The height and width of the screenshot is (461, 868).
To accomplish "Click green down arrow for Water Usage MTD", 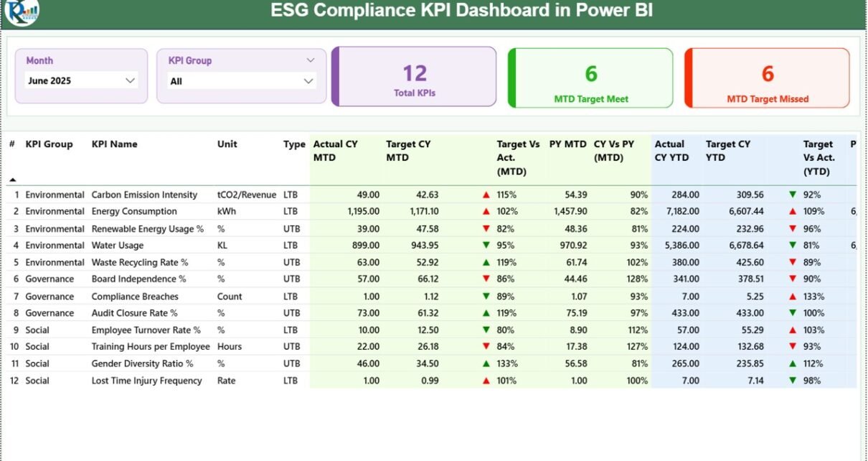I will [486, 246].
